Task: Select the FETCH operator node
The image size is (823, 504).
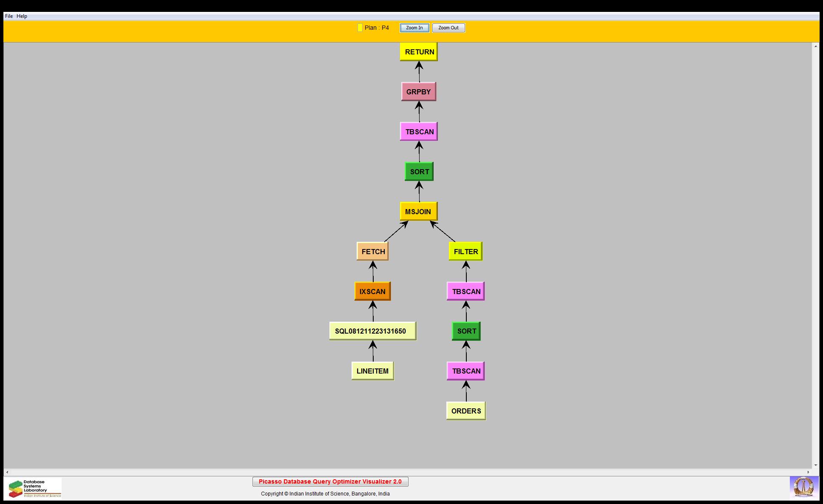Action: 373,252
